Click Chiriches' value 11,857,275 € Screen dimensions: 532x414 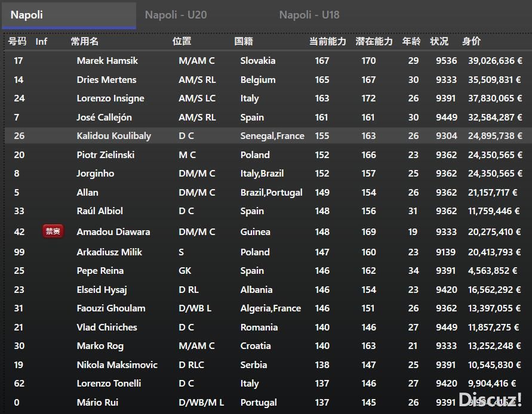pyautogui.click(x=493, y=328)
